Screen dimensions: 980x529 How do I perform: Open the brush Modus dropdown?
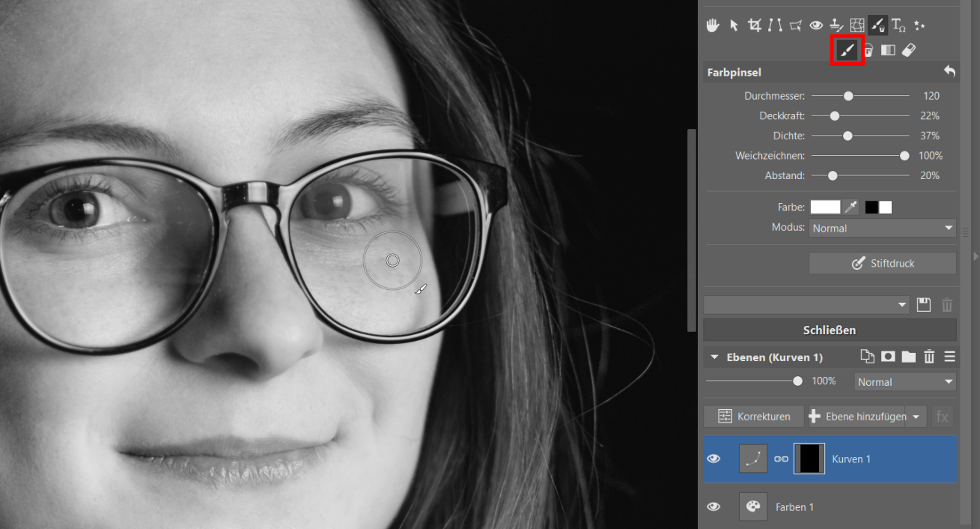882,228
